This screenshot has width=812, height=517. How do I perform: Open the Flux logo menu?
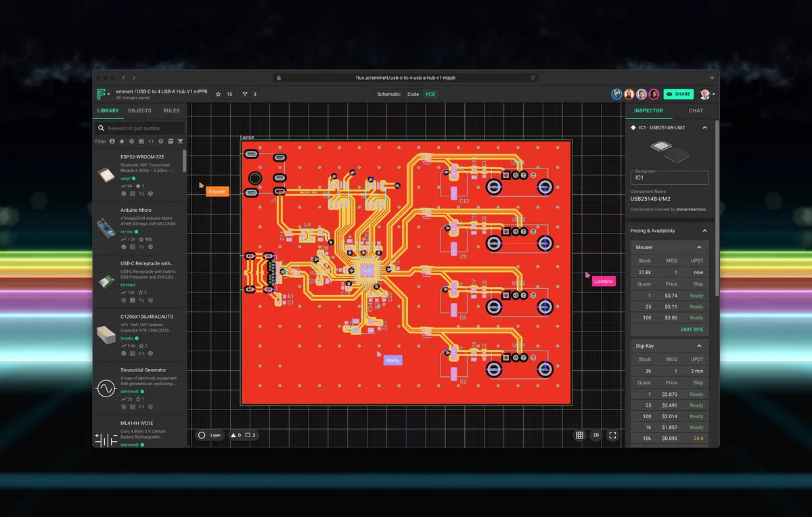[102, 94]
